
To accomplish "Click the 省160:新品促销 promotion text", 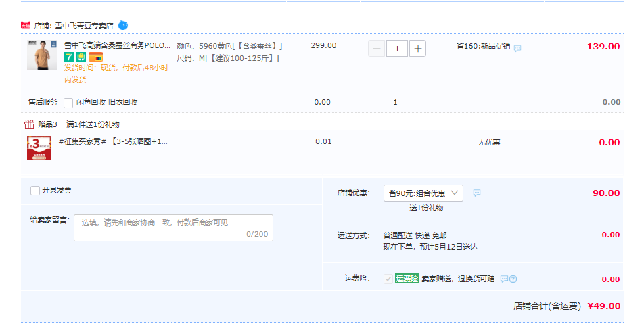I will coord(483,47).
